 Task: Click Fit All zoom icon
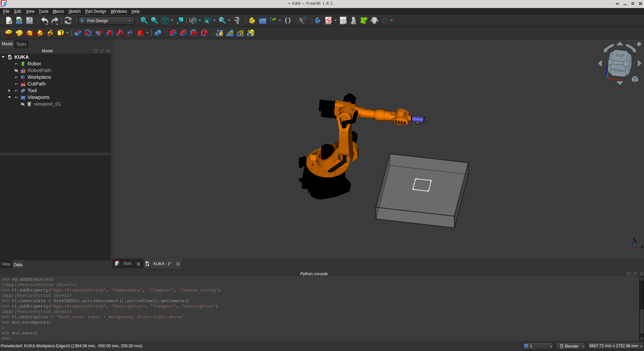tap(144, 20)
